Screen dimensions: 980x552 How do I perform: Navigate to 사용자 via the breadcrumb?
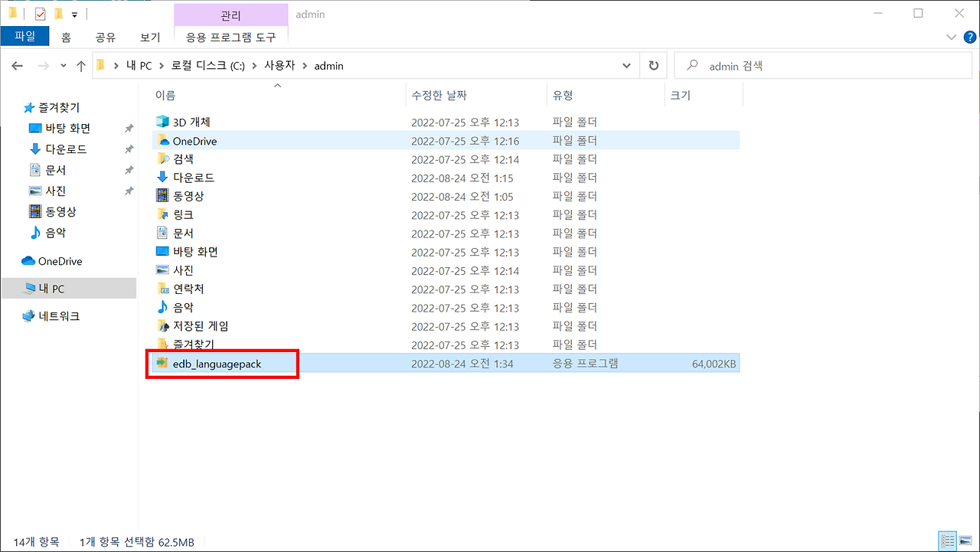coord(283,66)
